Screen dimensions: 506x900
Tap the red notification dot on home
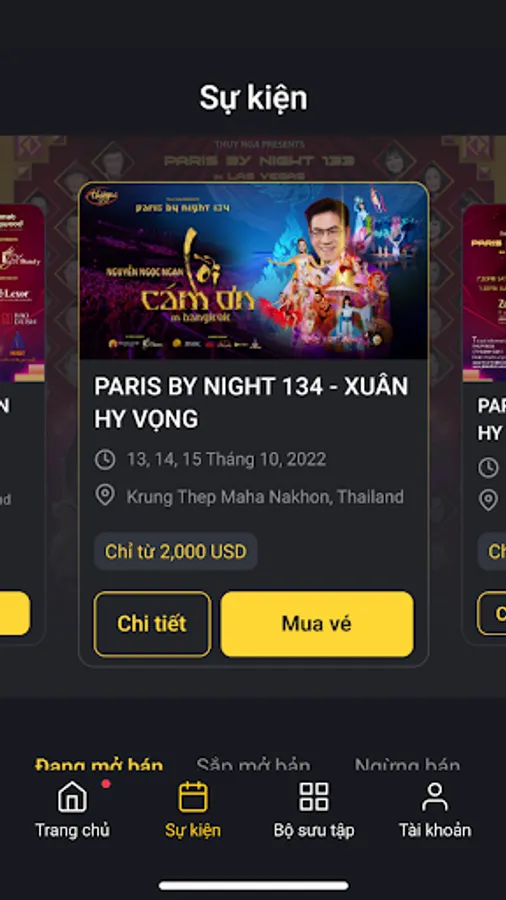point(106,784)
